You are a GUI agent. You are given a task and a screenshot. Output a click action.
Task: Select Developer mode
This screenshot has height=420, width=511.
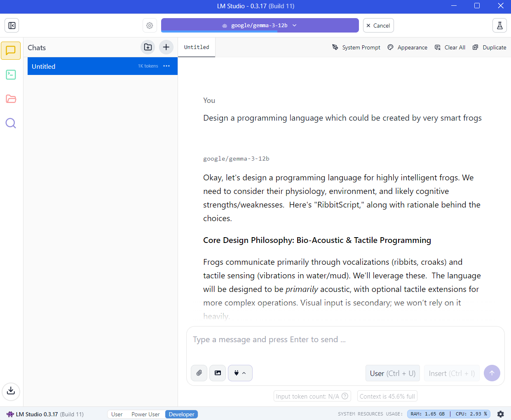[x=181, y=414]
